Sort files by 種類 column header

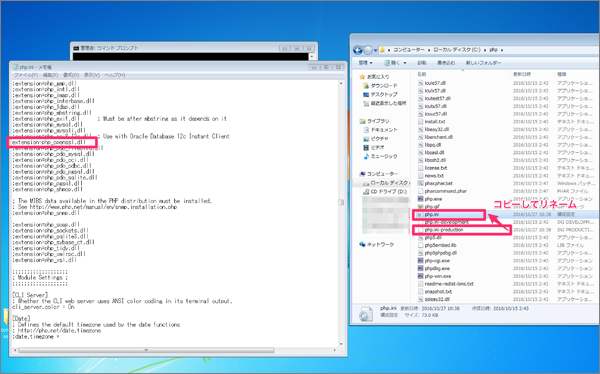562,74
